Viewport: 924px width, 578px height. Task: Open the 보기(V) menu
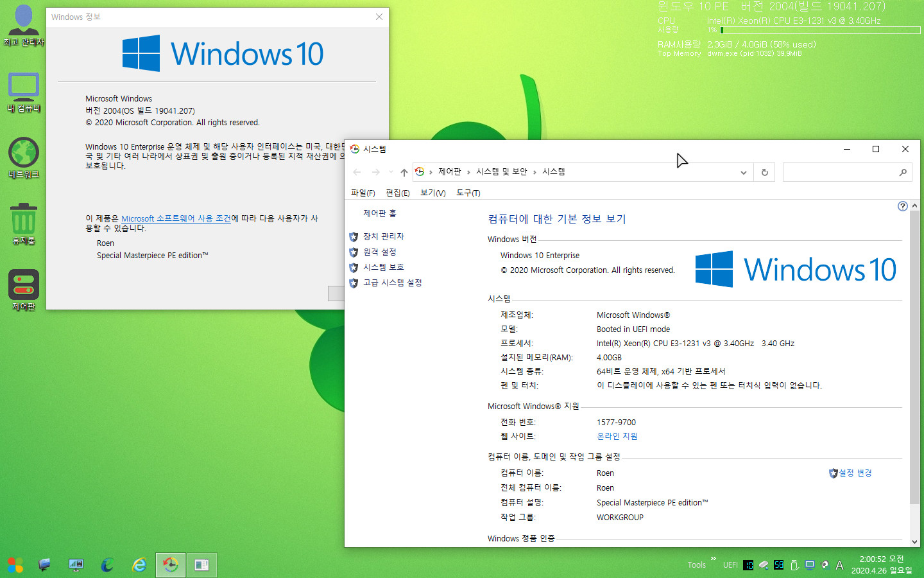433,193
